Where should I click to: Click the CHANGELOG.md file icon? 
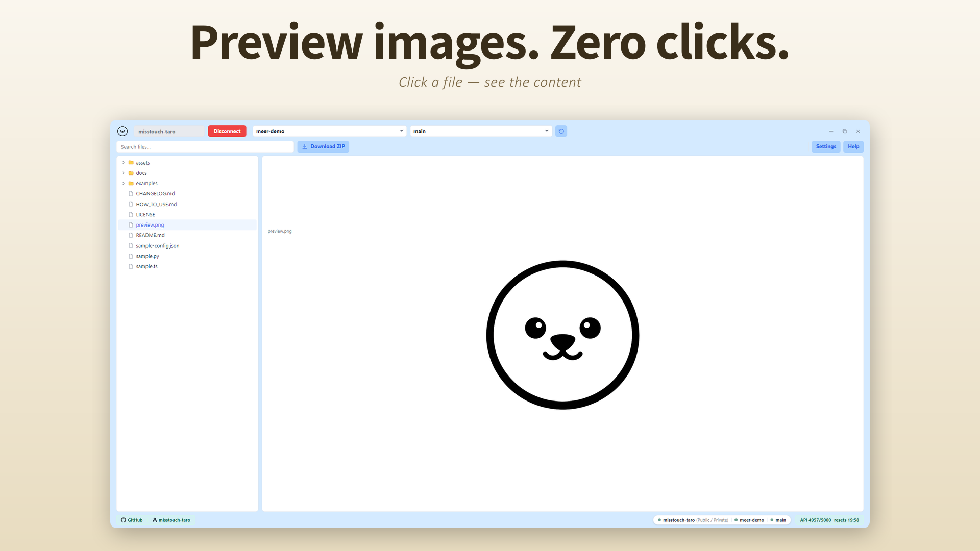[x=131, y=194]
